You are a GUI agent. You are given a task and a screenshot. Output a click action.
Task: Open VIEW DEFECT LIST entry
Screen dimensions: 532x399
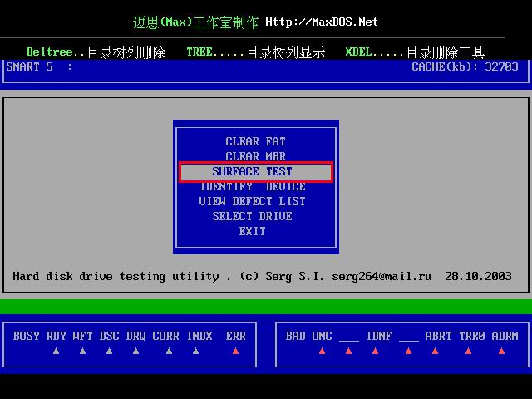(x=252, y=201)
